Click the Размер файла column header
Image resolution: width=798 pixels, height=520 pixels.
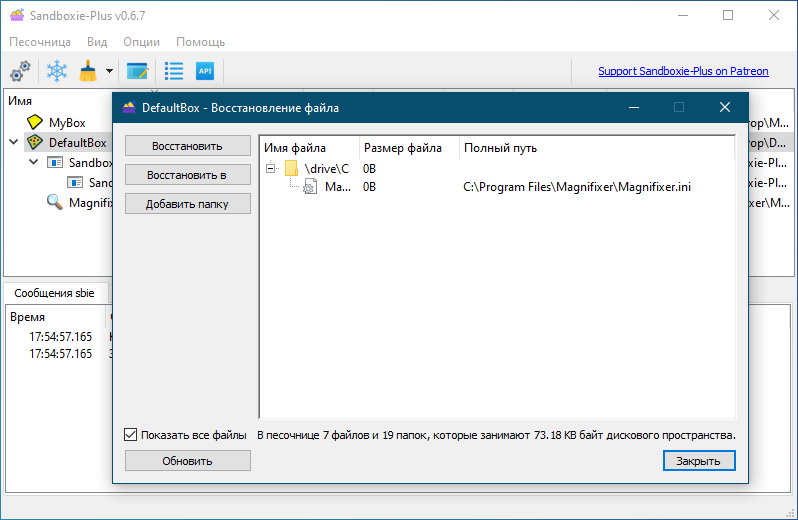409,148
